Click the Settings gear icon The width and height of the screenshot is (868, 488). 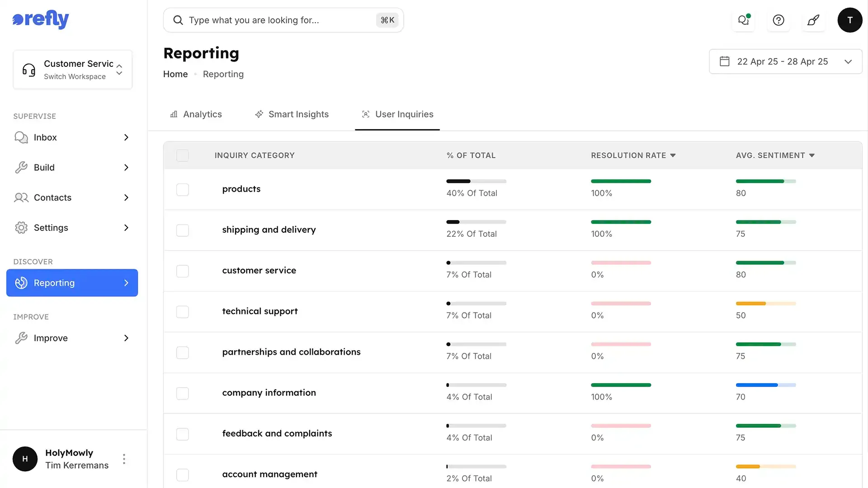21,228
